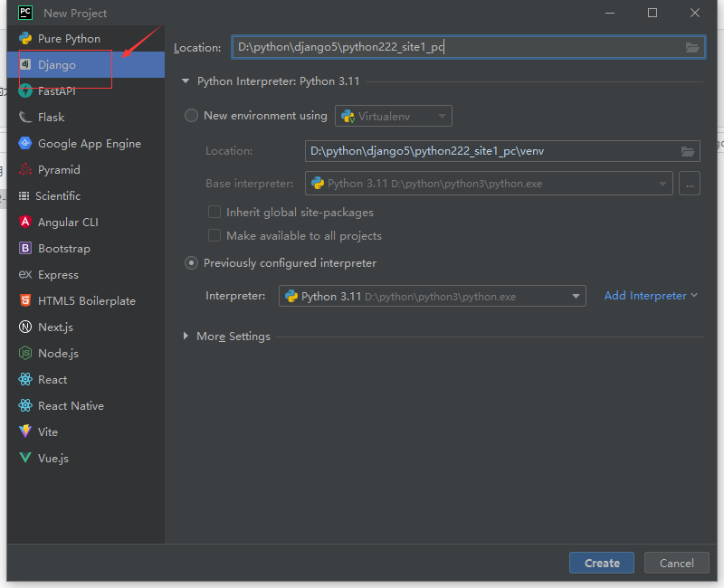Open the Interpreter Python 3.11 dropdown

tap(433, 296)
